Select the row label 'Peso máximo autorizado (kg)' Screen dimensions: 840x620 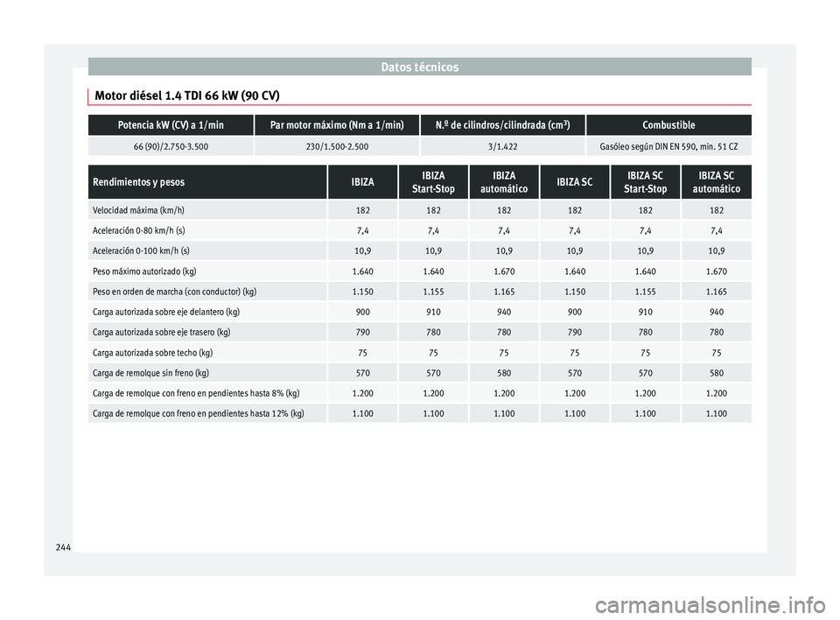pyautogui.click(x=144, y=271)
